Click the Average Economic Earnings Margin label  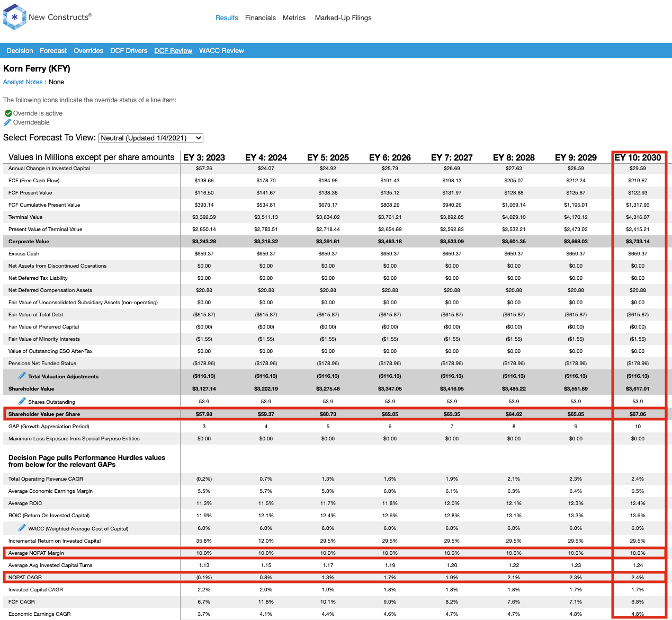(50, 491)
